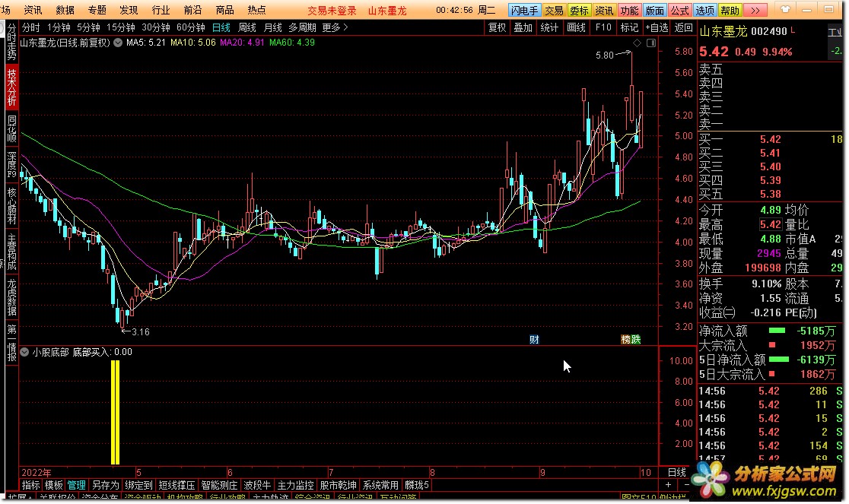Open the 前沿 menu
This screenshot has width=849, height=504.
coord(192,11)
